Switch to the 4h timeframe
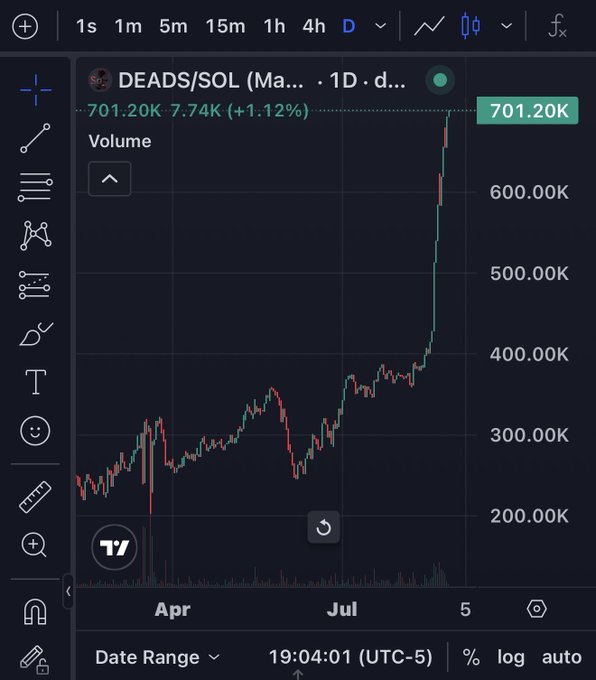Screen dimensions: 596x680 pyautogui.click(x=314, y=26)
